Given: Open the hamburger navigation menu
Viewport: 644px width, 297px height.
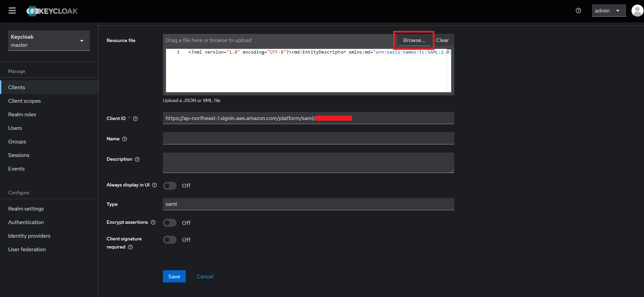Looking at the screenshot, I should tap(12, 11).
